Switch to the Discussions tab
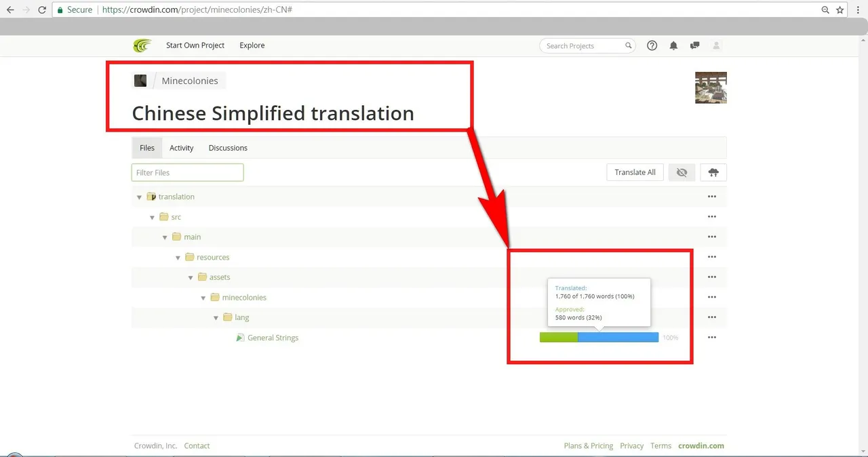868x457 pixels. coord(228,148)
